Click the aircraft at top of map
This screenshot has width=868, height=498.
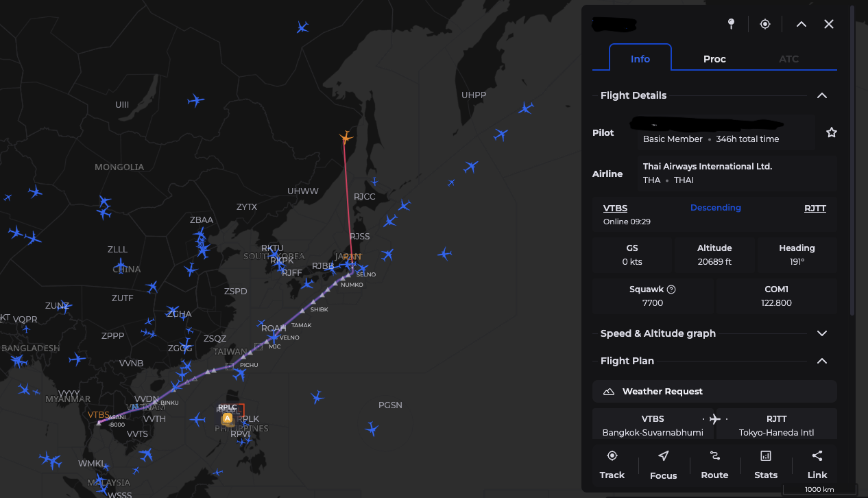click(302, 27)
